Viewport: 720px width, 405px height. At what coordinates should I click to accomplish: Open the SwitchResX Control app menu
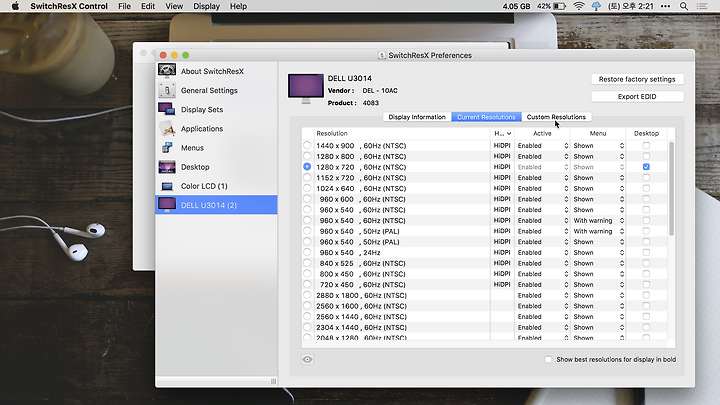pyautogui.click(x=69, y=6)
